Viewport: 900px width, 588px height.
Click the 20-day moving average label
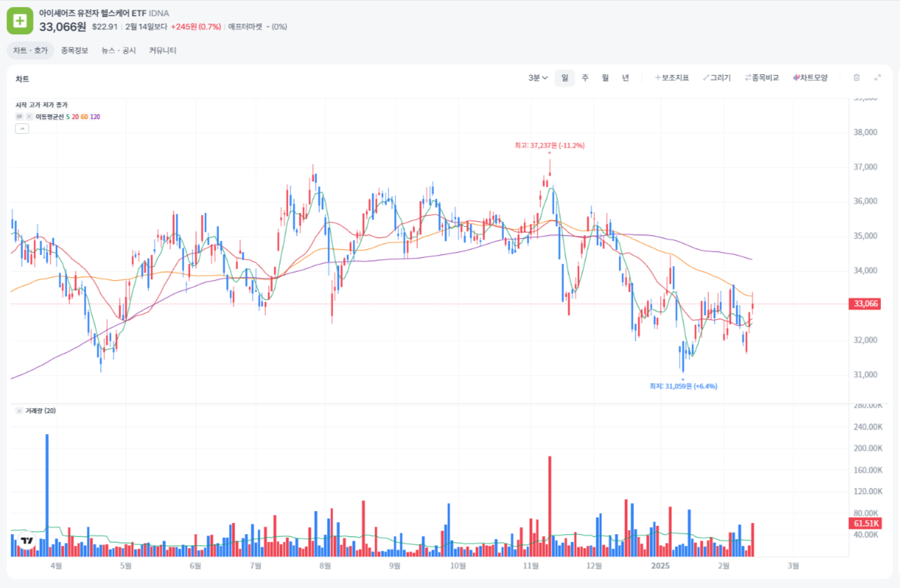75,116
